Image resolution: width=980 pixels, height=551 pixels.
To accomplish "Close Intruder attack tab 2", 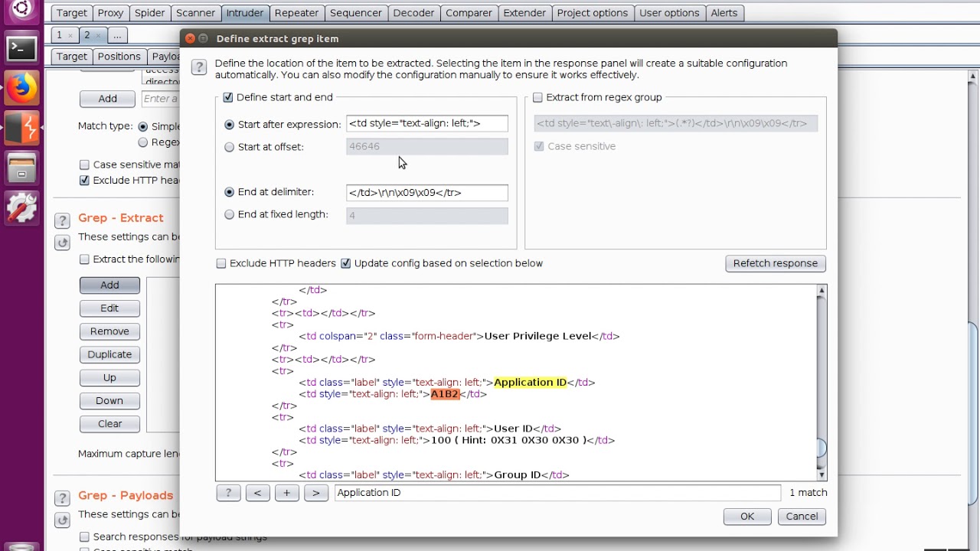I will point(97,36).
